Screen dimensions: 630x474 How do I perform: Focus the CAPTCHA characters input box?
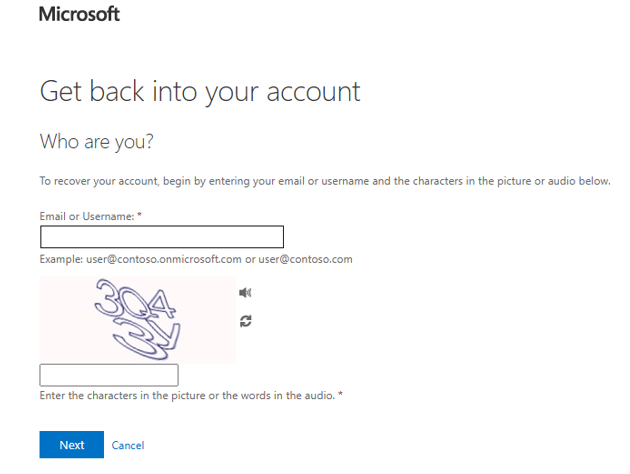109,375
